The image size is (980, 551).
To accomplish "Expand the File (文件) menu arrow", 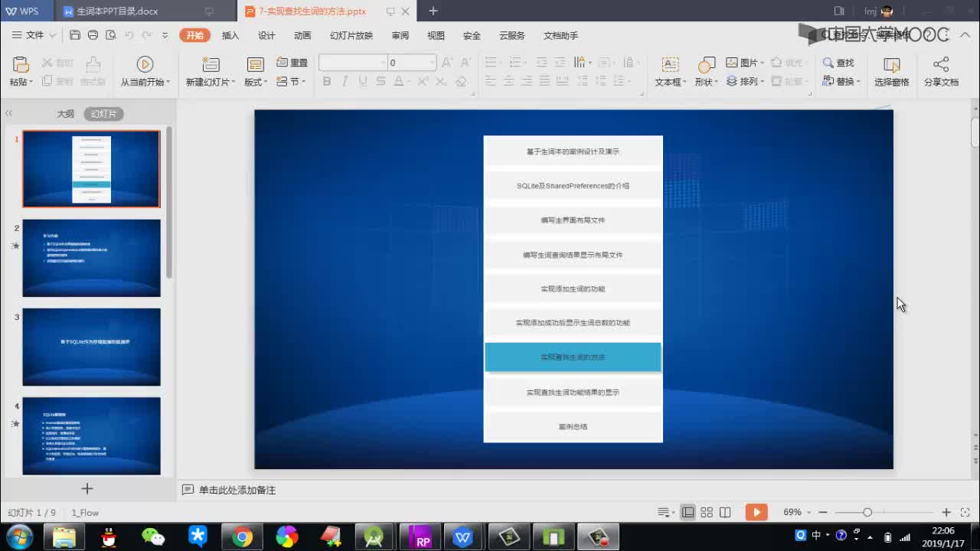I will click(x=53, y=35).
